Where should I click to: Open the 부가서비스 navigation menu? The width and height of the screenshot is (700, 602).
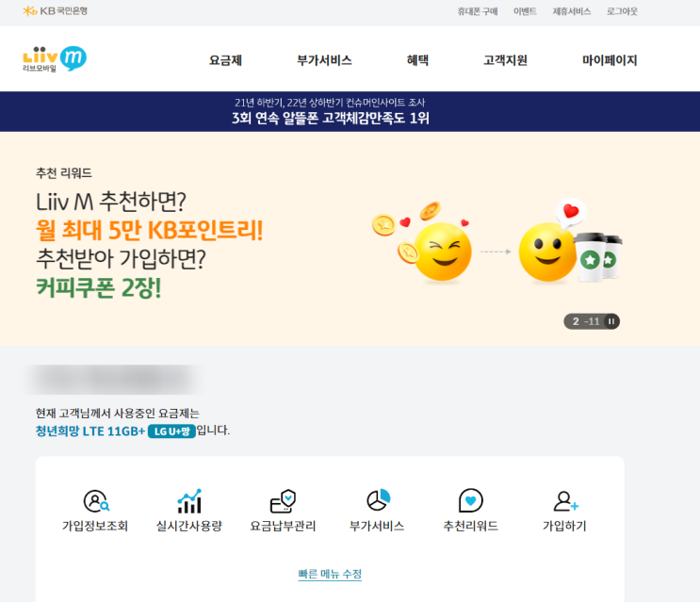324,59
